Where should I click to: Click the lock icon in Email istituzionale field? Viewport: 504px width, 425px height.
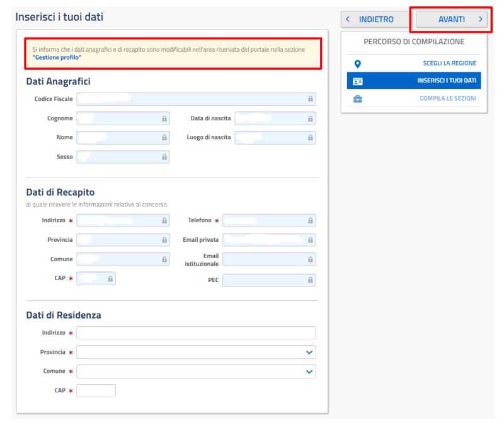(310, 259)
